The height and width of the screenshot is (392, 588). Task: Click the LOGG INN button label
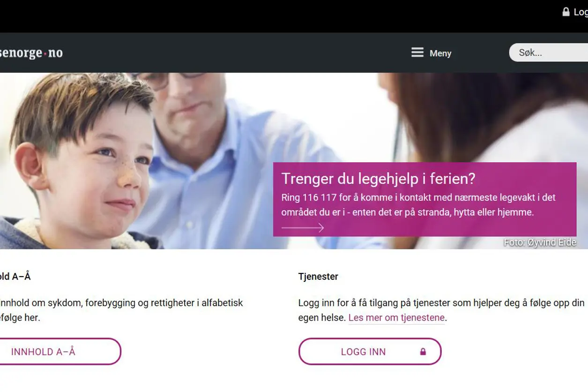point(364,352)
